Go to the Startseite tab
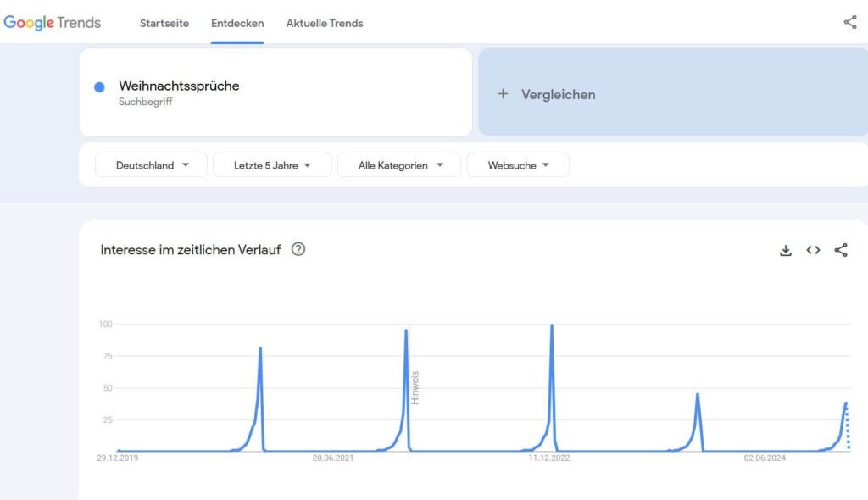Image resolution: width=868 pixels, height=500 pixels. 164,23
